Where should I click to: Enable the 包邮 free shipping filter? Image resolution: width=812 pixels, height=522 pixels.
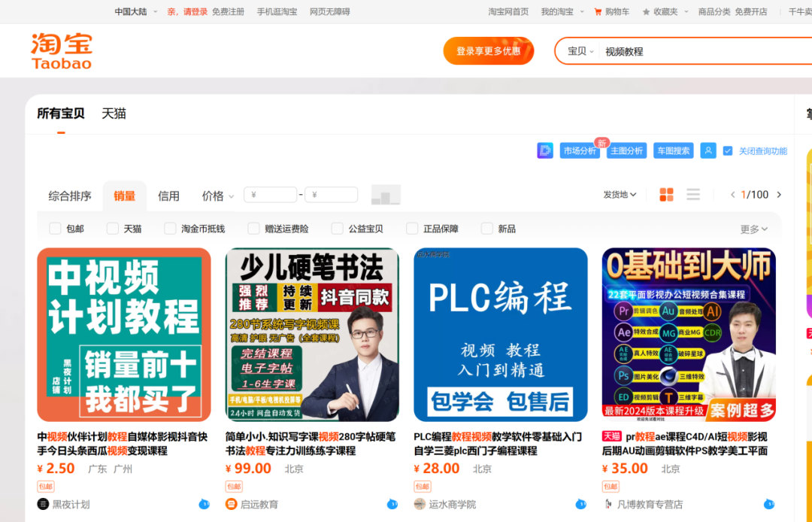click(55, 229)
